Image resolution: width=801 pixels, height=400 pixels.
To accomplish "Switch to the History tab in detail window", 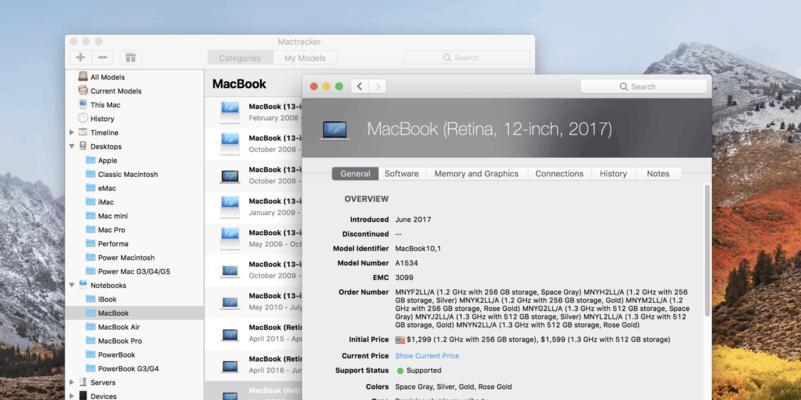I will click(613, 174).
